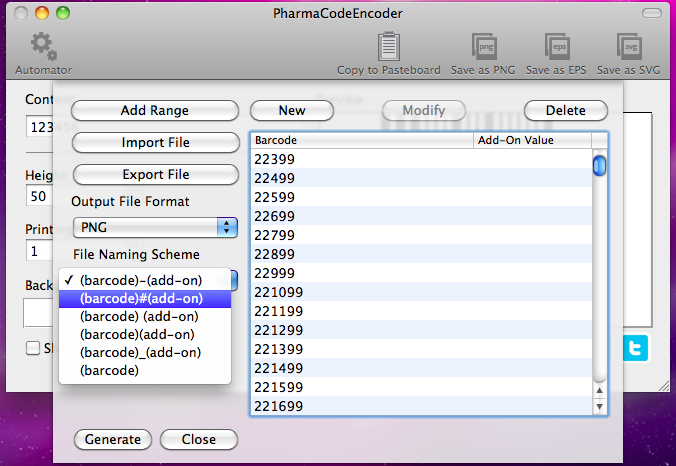
Task: Click the toolbar toggle pill in title bar
Action: (x=651, y=13)
